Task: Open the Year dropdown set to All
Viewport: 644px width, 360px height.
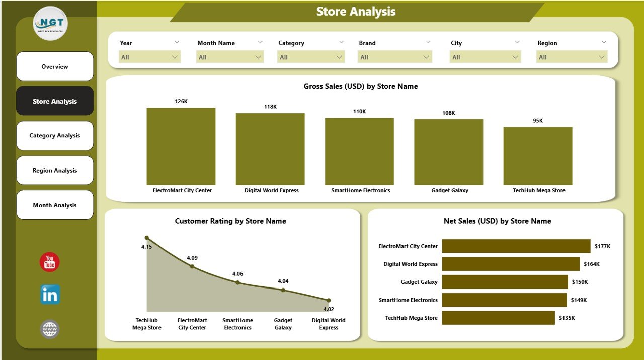Action: point(150,57)
